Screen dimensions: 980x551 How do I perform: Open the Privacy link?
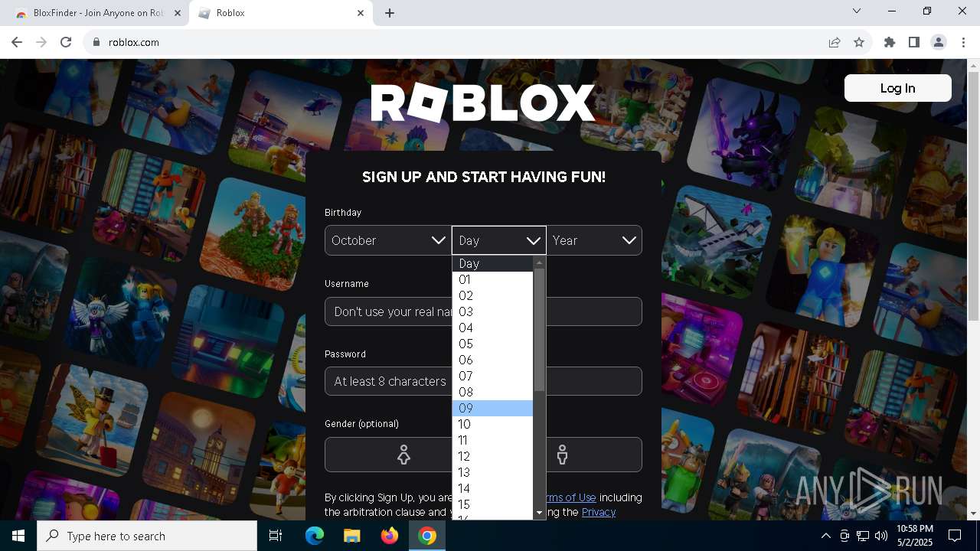click(599, 512)
